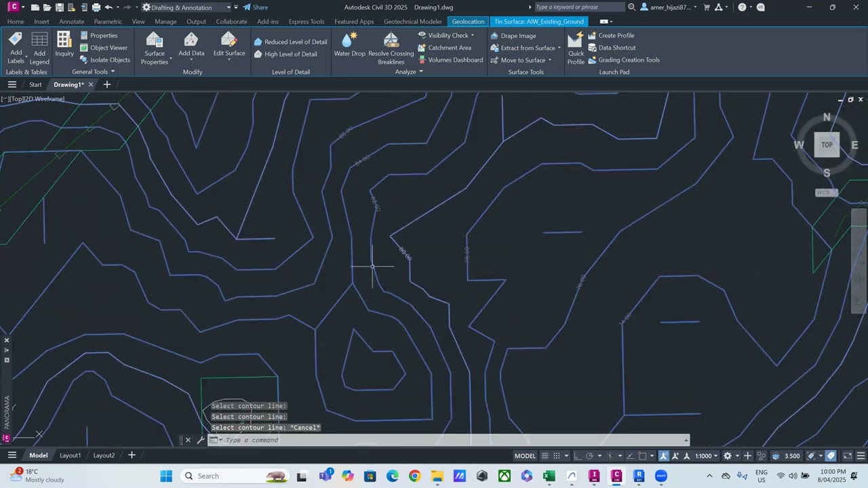Open the Layout1 tab

coord(70,455)
